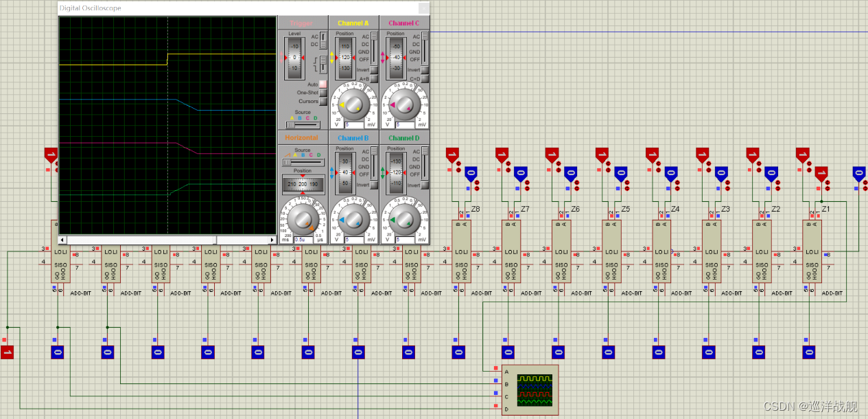Screen dimensions: 868x419
Task: Click the sum output probe below Z3
Action: coord(709,352)
